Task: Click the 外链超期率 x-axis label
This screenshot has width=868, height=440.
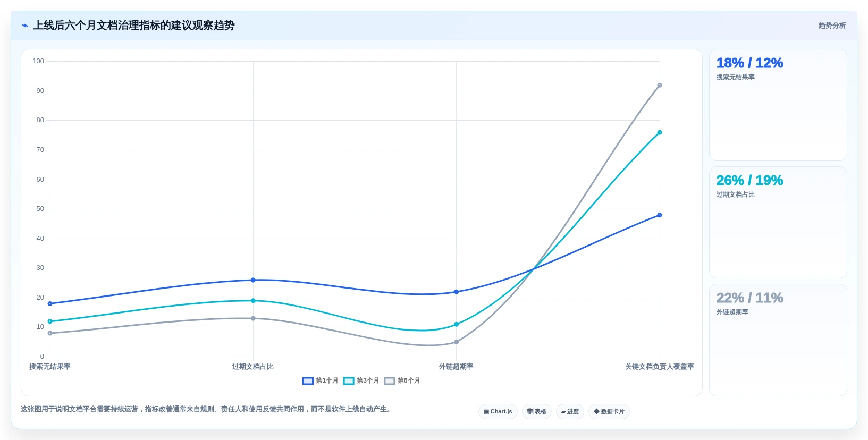Action: [456, 367]
